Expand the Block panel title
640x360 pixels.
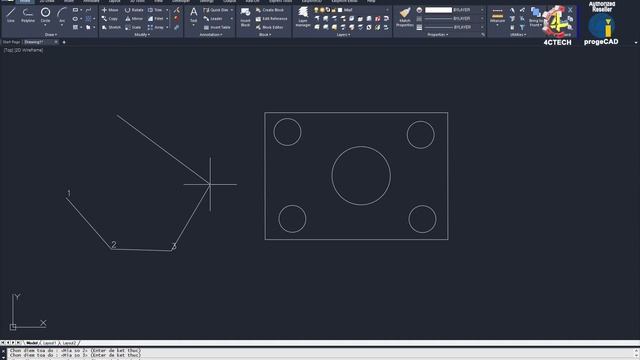(x=264, y=35)
